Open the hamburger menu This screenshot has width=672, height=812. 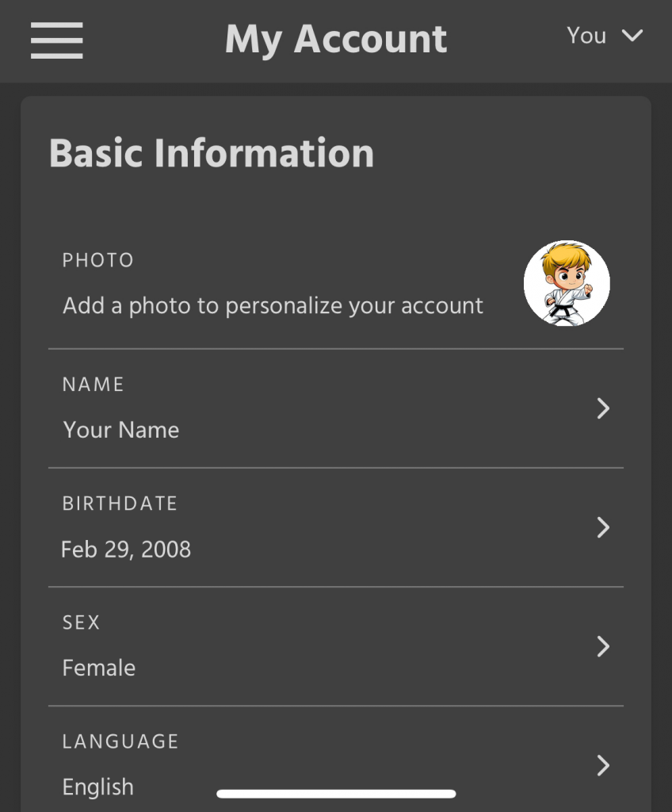coord(57,40)
